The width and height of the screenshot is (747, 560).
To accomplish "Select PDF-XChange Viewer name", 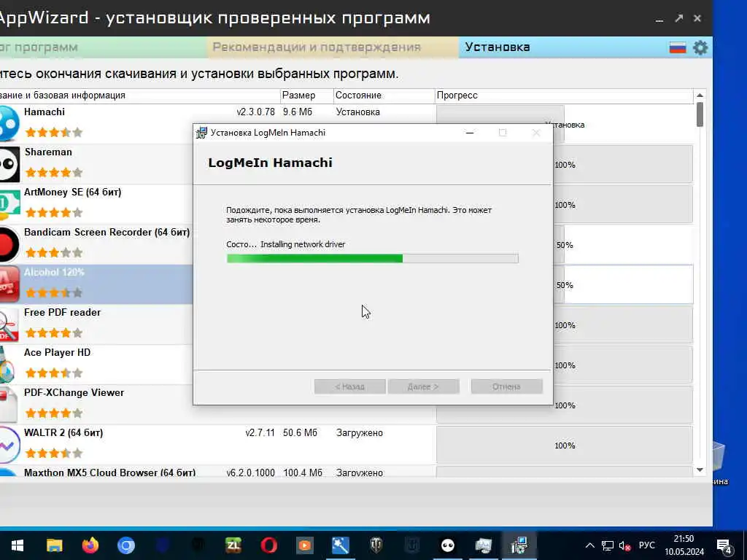I will [74, 392].
